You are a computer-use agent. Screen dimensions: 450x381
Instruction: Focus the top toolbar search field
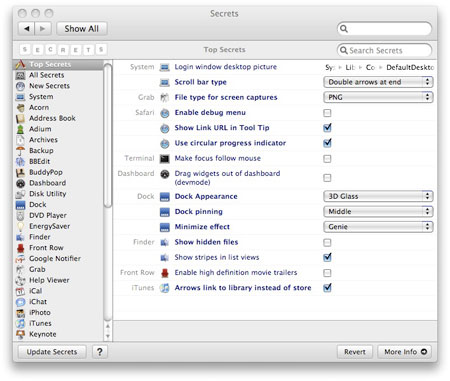384,29
